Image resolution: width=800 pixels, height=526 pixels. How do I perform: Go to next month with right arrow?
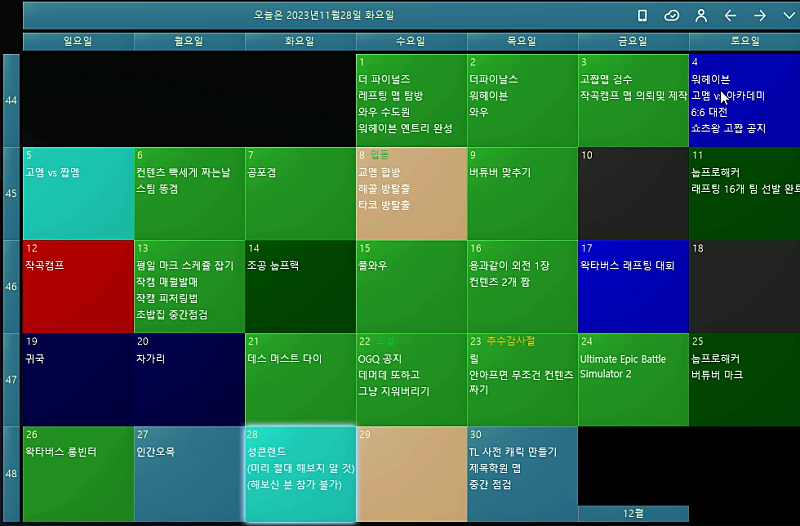pyautogui.click(x=760, y=15)
